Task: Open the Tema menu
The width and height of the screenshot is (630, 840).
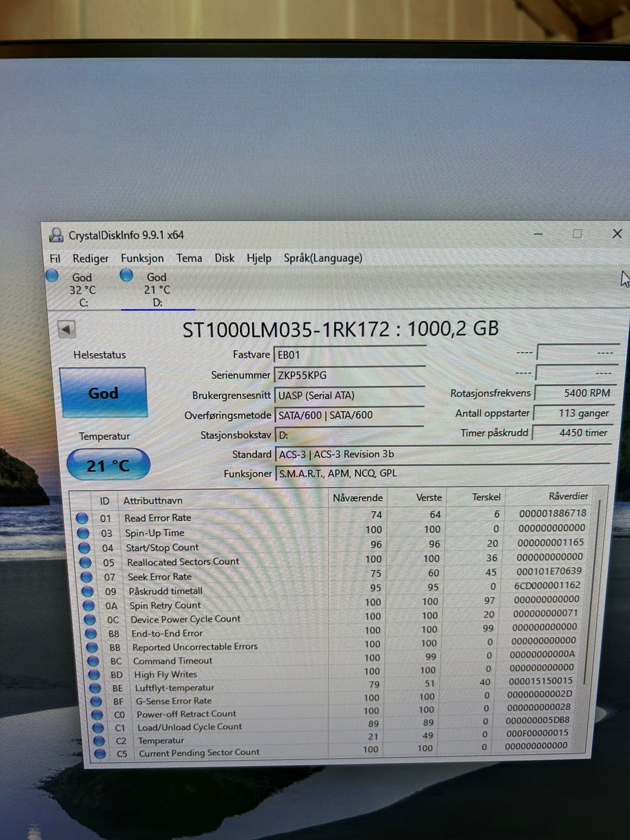Action: click(189, 258)
